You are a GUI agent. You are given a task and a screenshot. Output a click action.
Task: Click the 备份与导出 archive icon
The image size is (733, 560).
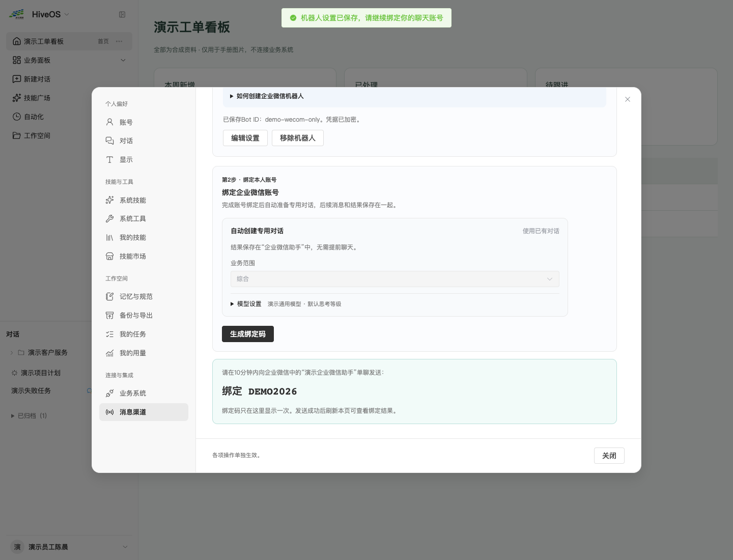tap(109, 315)
